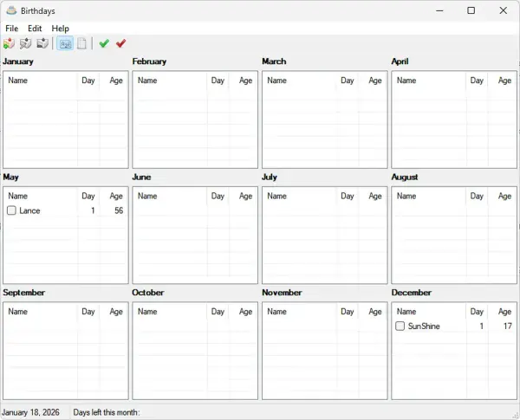The height and width of the screenshot is (420, 520).
Task: Sort December list by Name header
Action: [430, 312]
